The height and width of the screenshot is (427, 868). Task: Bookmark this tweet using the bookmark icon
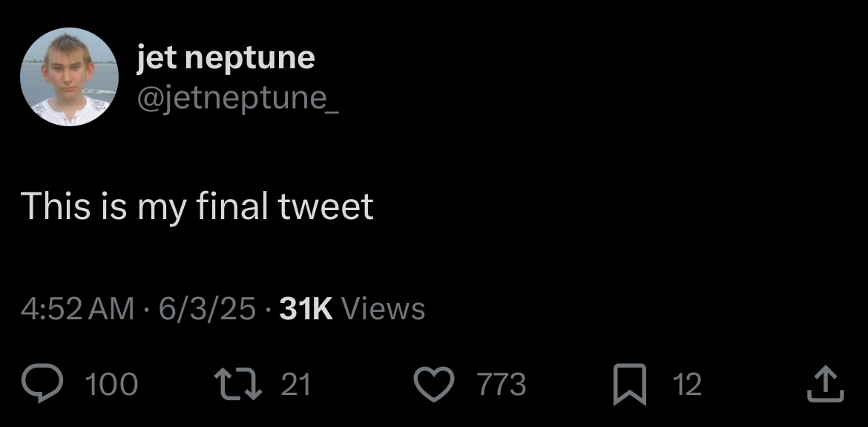click(x=629, y=385)
